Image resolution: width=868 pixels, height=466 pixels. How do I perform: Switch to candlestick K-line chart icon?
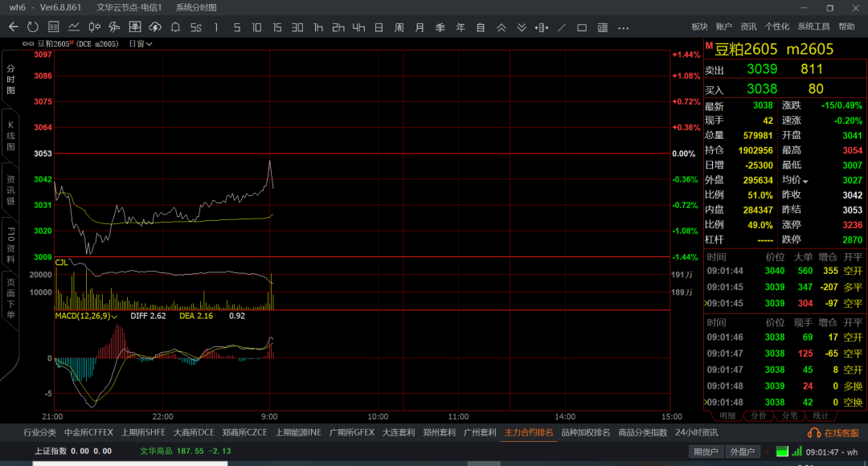pyautogui.click(x=95, y=27)
